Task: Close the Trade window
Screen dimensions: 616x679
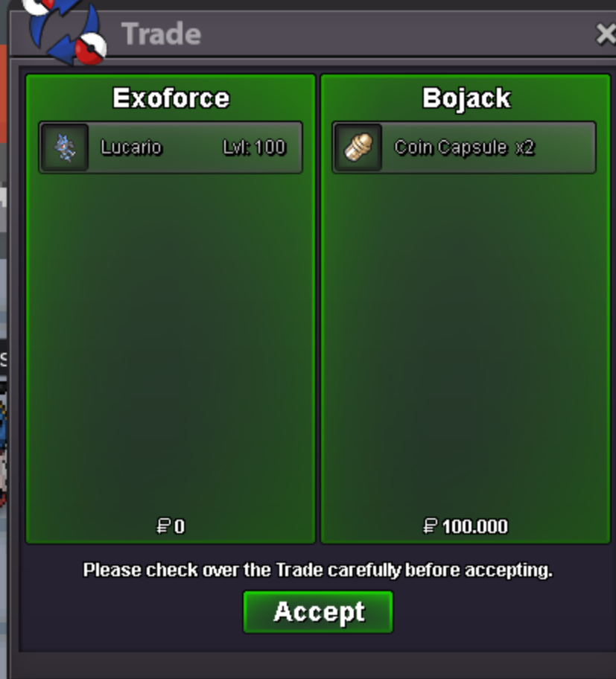Action: pyautogui.click(x=606, y=34)
